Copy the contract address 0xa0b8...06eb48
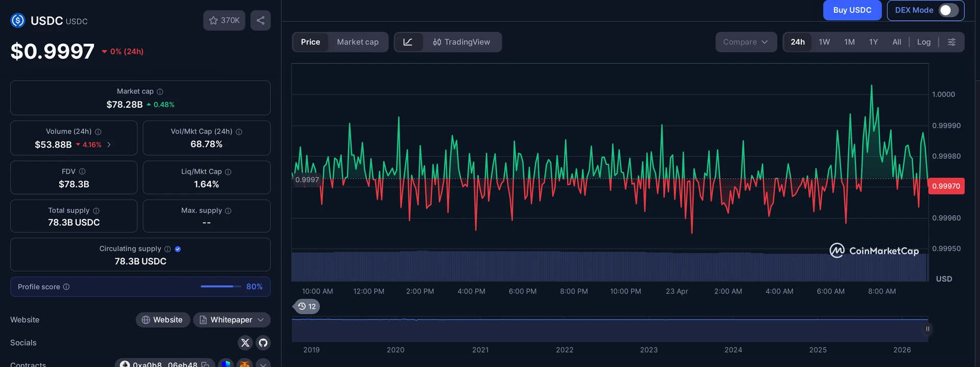The width and height of the screenshot is (980, 367). 205,364
